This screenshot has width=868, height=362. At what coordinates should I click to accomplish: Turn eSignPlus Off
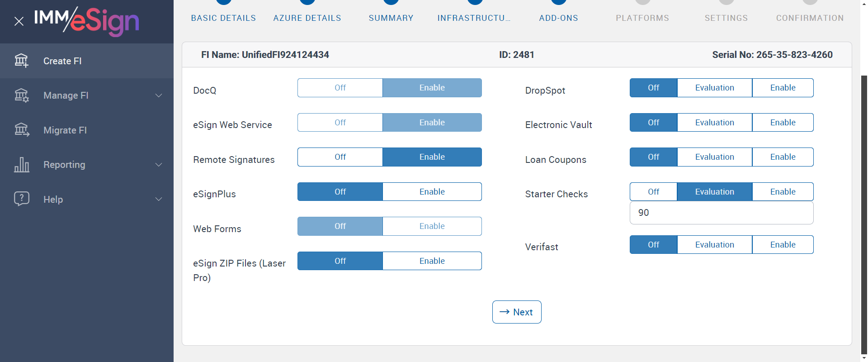pyautogui.click(x=340, y=192)
